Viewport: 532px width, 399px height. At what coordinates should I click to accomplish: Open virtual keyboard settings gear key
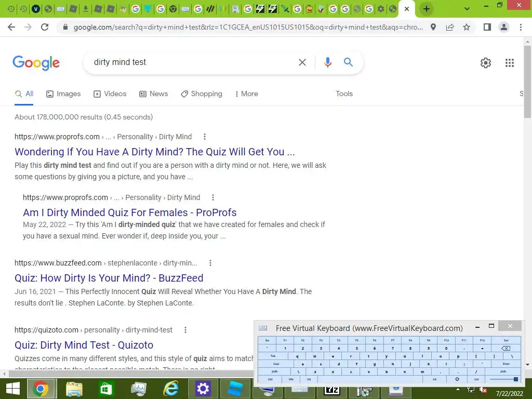pos(457,379)
